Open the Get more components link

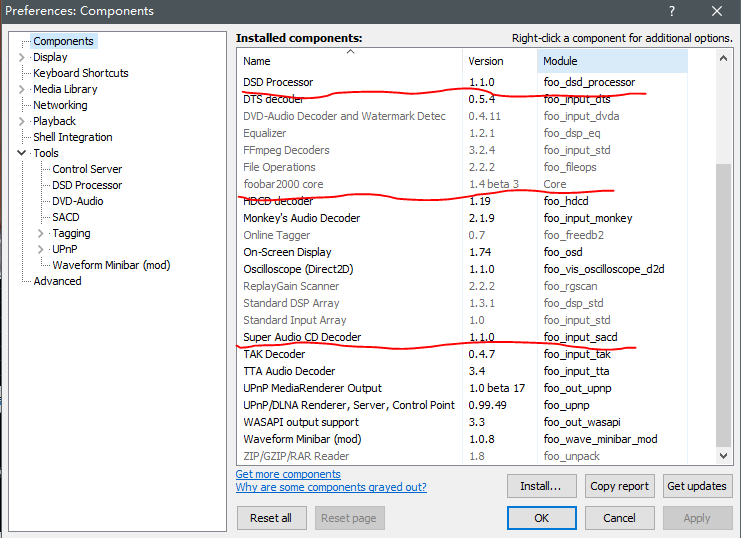point(288,474)
